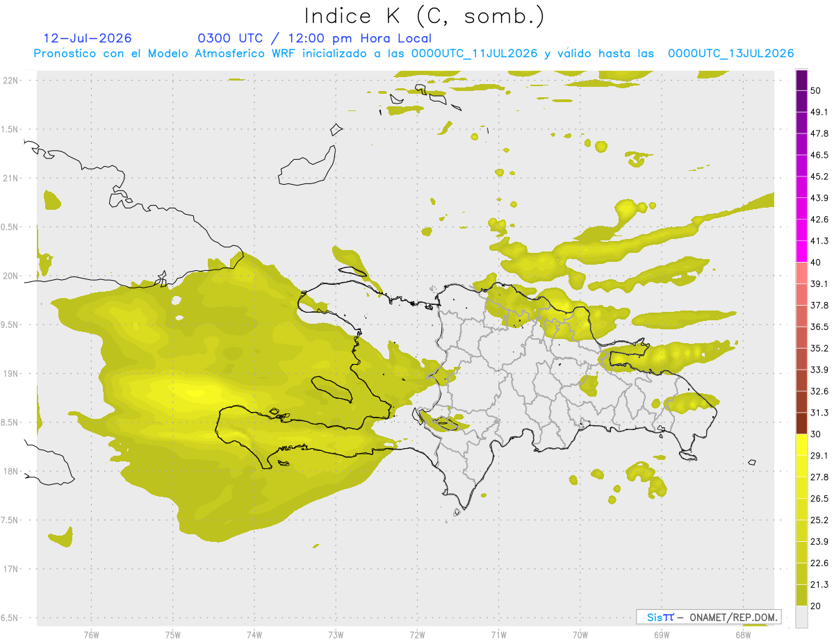834x644 pixels.
Task: Click the forecast date '12-Jul-2026'
Action: pos(88,38)
